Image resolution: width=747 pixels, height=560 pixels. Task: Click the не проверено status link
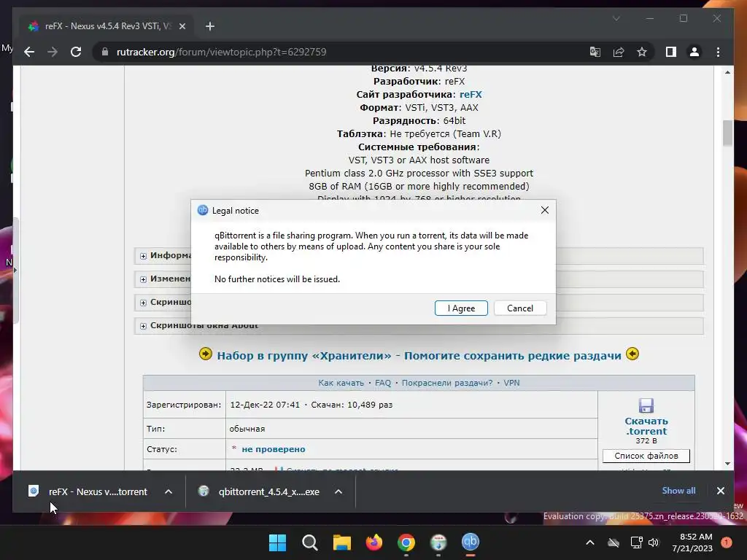[x=273, y=449]
